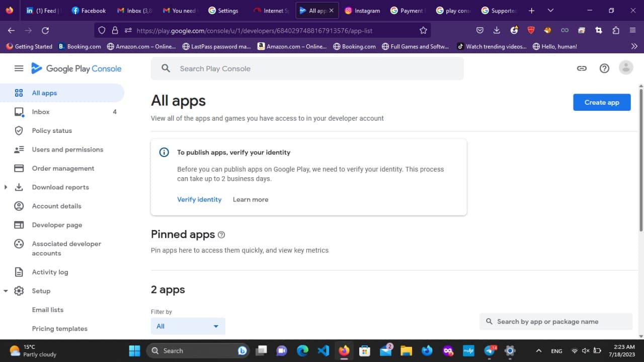This screenshot has width=644, height=362.
Task: Open File Explorer from taskbar
Action: (x=406, y=350)
